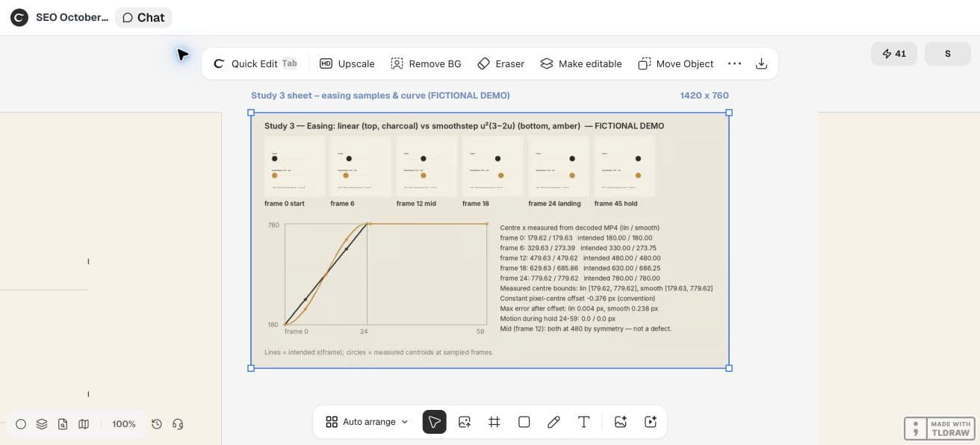Click the 1420 x 760 dimensions label
The image size is (980, 445).
704,96
